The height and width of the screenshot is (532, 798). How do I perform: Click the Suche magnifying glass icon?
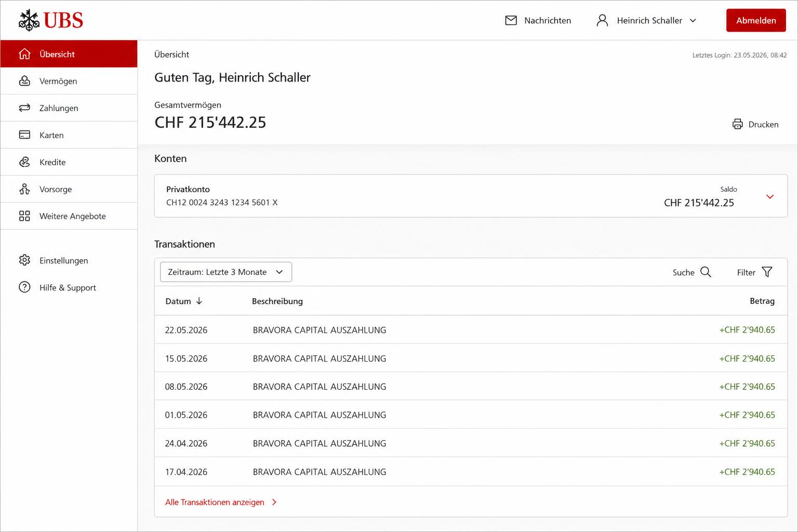pyautogui.click(x=706, y=272)
